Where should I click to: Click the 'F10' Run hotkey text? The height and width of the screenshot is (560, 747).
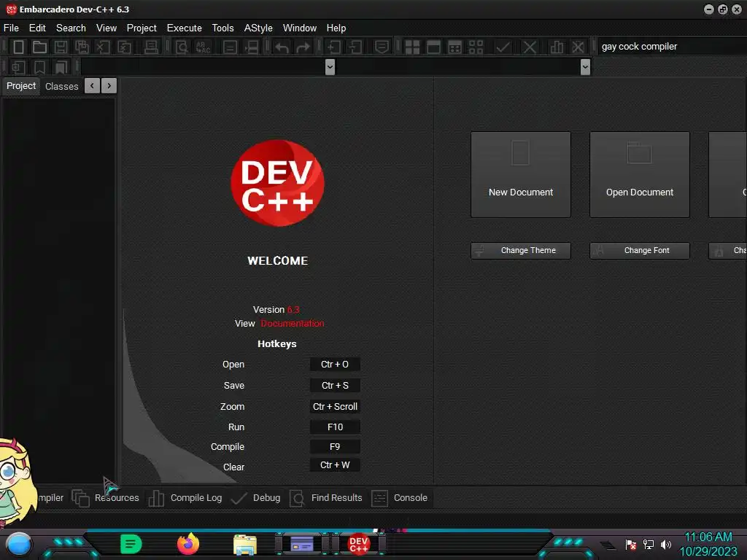click(335, 427)
